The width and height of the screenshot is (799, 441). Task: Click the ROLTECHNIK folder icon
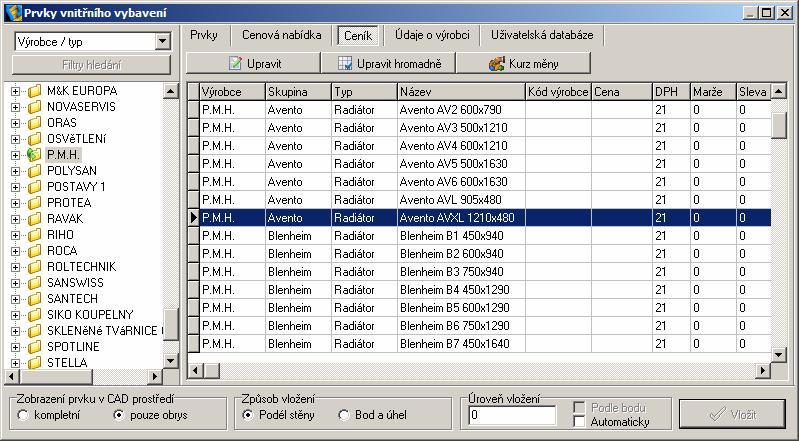point(34,267)
